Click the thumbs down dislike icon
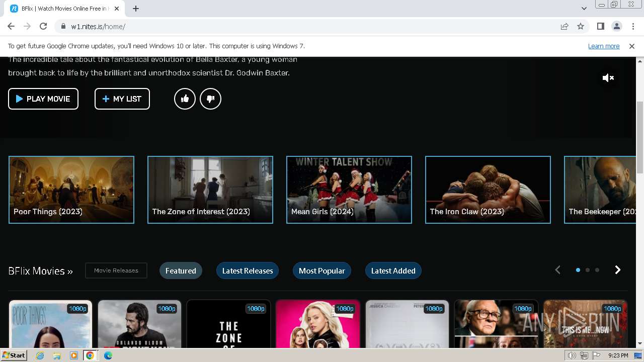The image size is (644, 362). 210,99
